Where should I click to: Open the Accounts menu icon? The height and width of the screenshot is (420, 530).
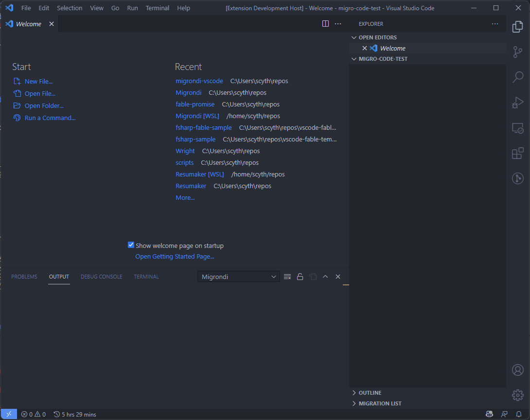517,370
